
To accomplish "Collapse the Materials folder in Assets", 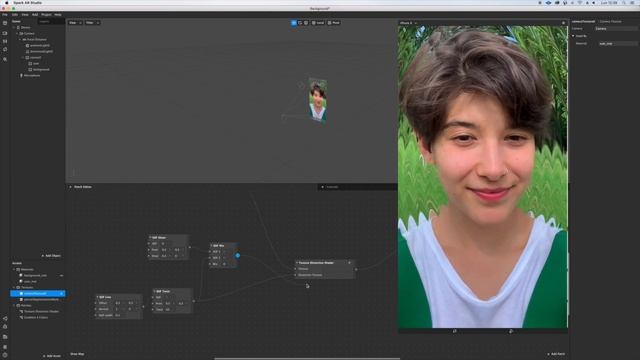I will [14, 269].
